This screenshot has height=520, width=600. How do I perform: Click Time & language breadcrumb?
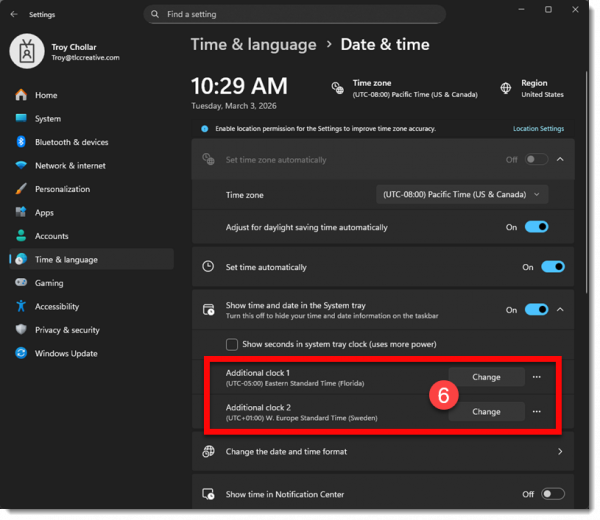click(253, 45)
